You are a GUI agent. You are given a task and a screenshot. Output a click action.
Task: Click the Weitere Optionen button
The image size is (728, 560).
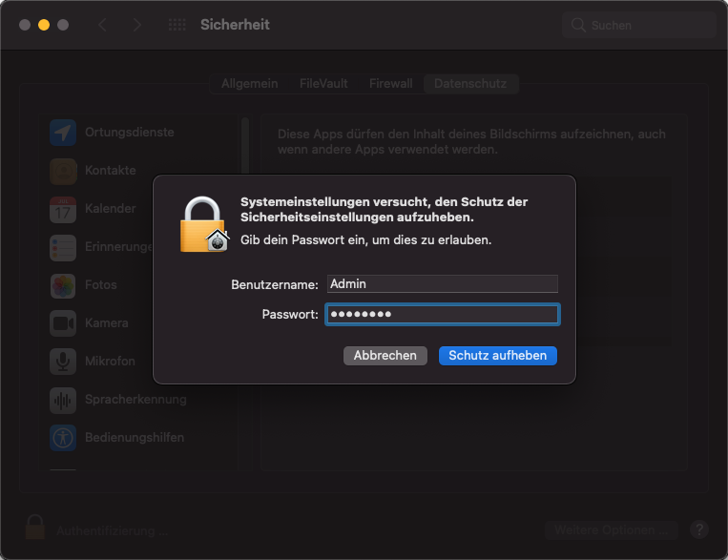pyautogui.click(x=611, y=529)
